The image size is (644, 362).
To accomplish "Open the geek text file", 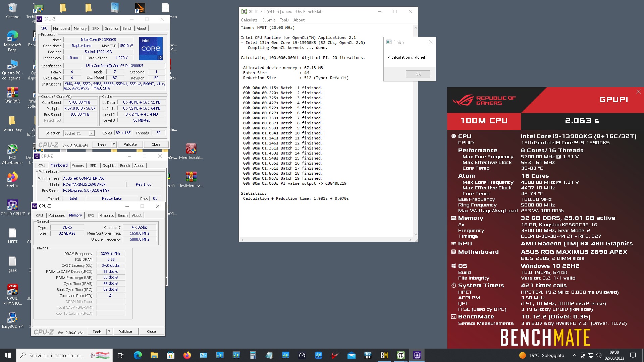I will 12,264.
